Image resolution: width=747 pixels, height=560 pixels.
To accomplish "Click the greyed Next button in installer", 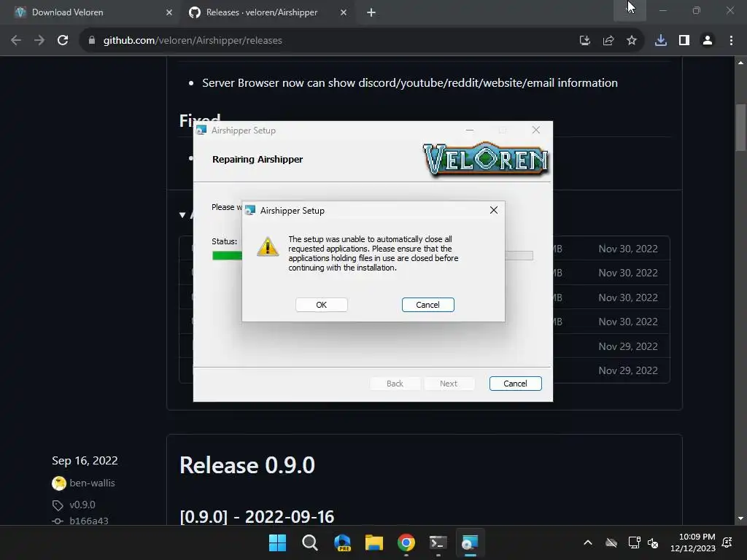I will pos(449,384).
